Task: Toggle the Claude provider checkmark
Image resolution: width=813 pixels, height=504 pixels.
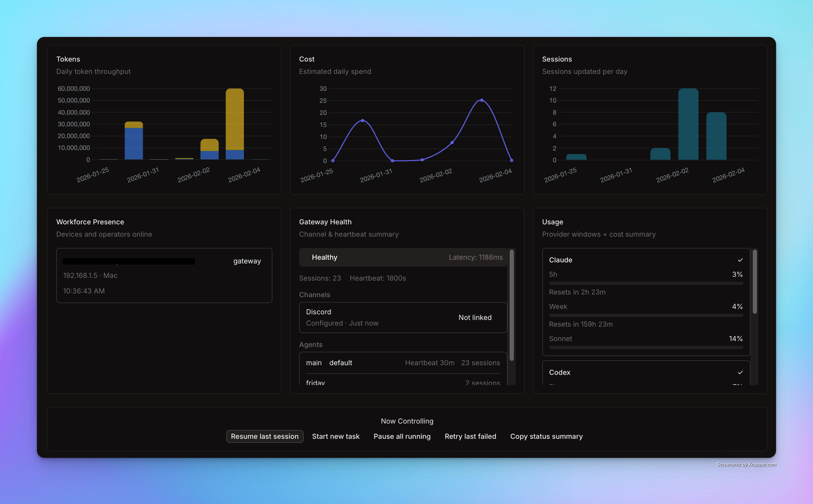Action: [740, 260]
